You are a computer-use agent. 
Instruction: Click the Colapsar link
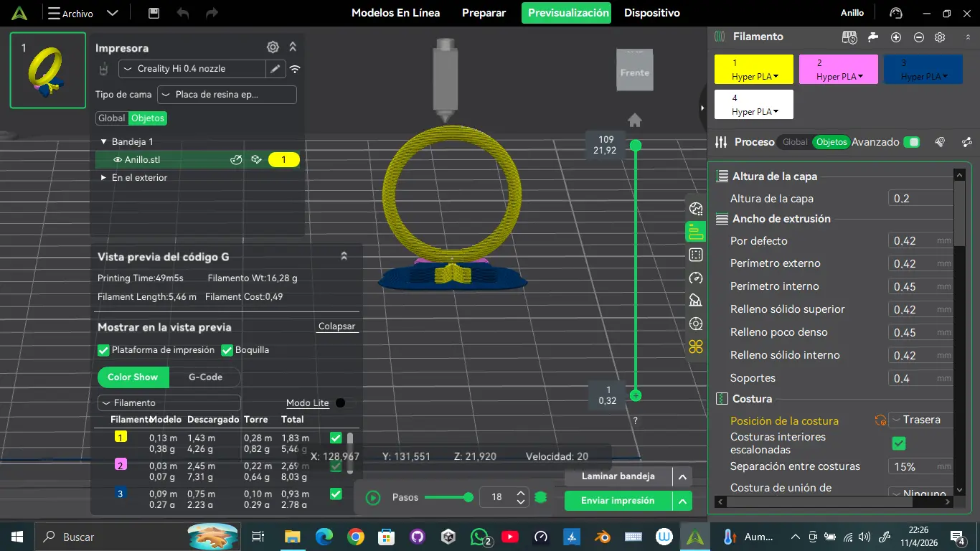coord(336,326)
